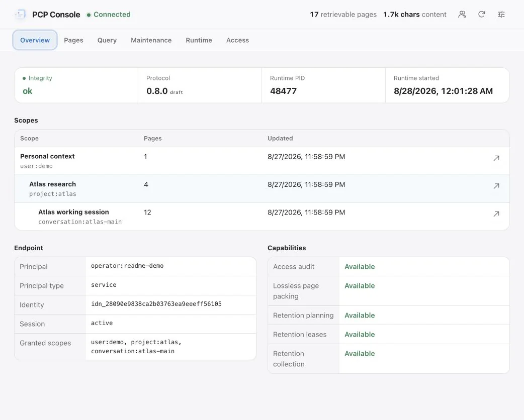
Task: Select the Atlas research scope name
Action: click(x=52, y=184)
